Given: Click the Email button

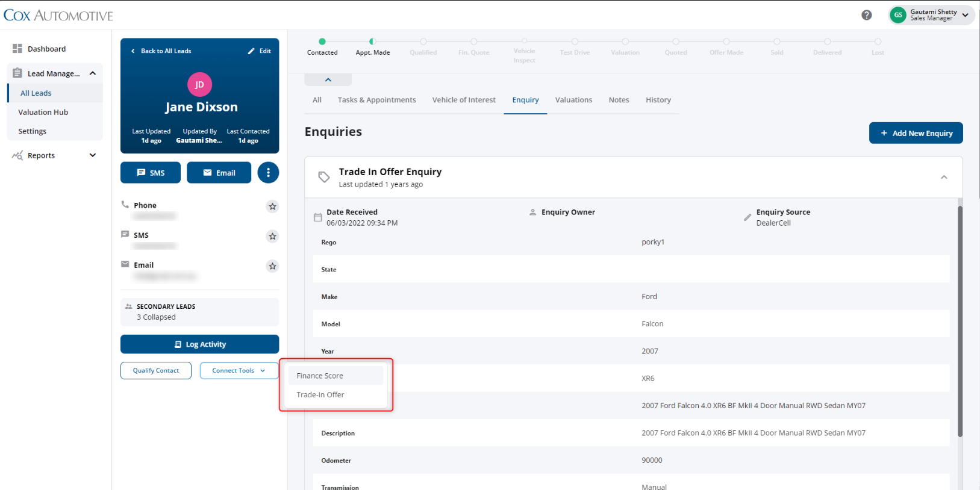Looking at the screenshot, I should [x=219, y=173].
